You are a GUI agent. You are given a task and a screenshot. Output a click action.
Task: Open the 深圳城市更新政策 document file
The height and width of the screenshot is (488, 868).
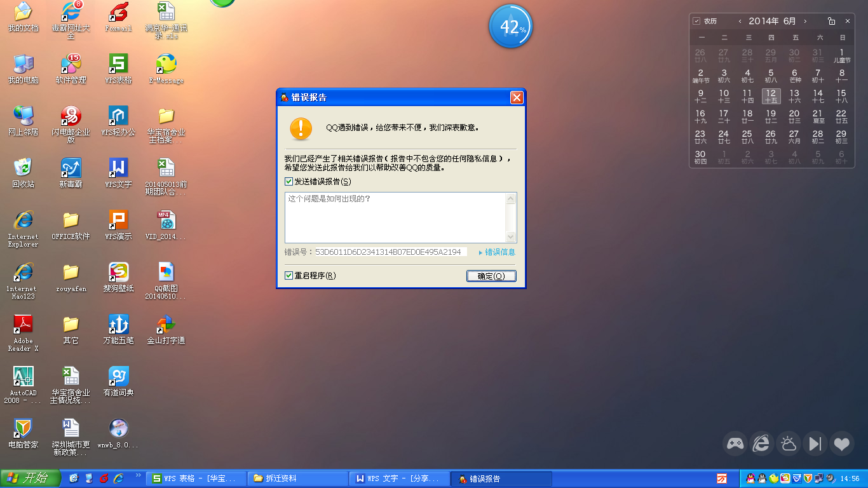[71, 437]
